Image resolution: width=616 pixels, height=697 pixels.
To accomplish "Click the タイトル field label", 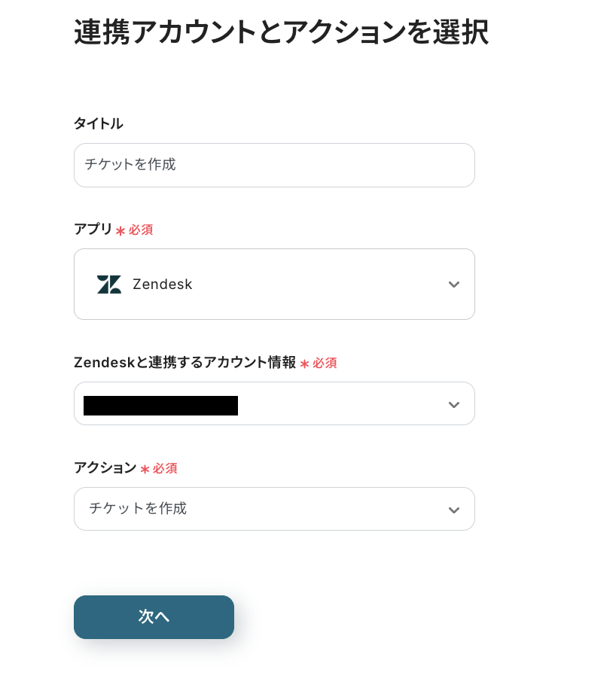I will [x=98, y=123].
